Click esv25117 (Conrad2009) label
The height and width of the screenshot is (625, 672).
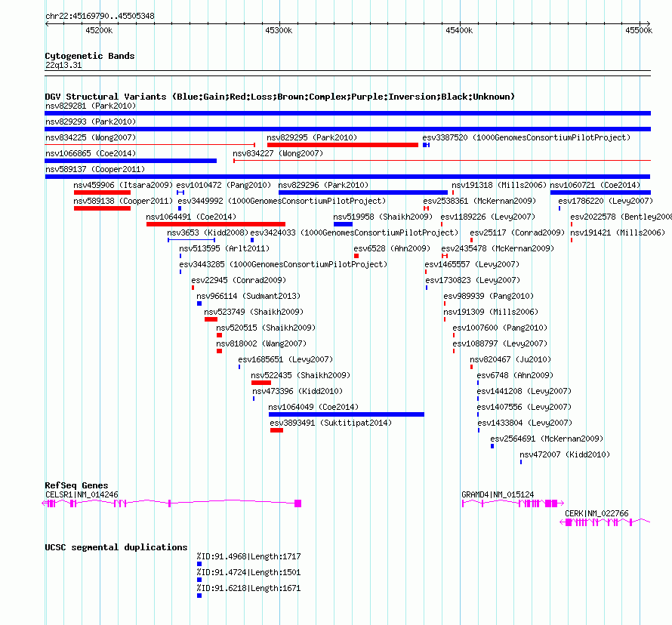pyautogui.click(x=517, y=232)
